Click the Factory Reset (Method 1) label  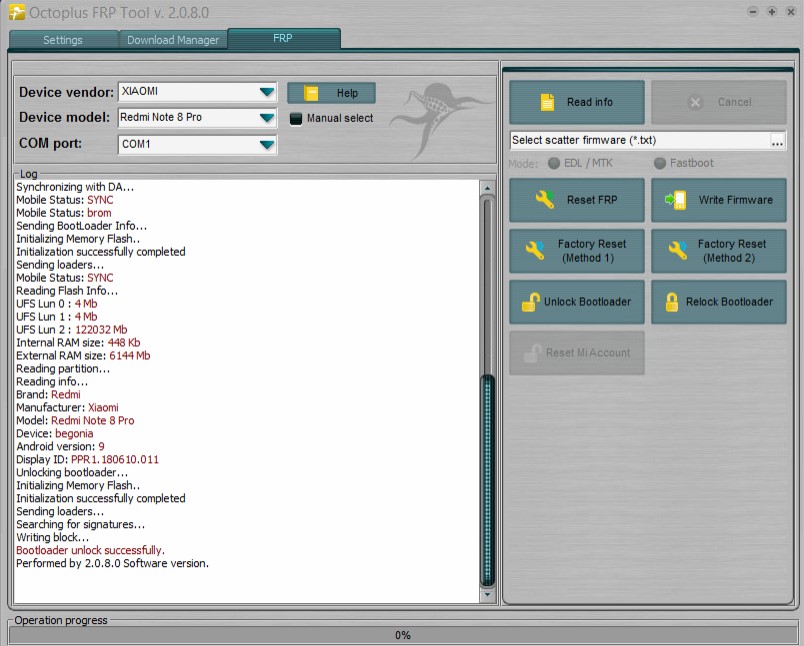[x=592, y=251]
